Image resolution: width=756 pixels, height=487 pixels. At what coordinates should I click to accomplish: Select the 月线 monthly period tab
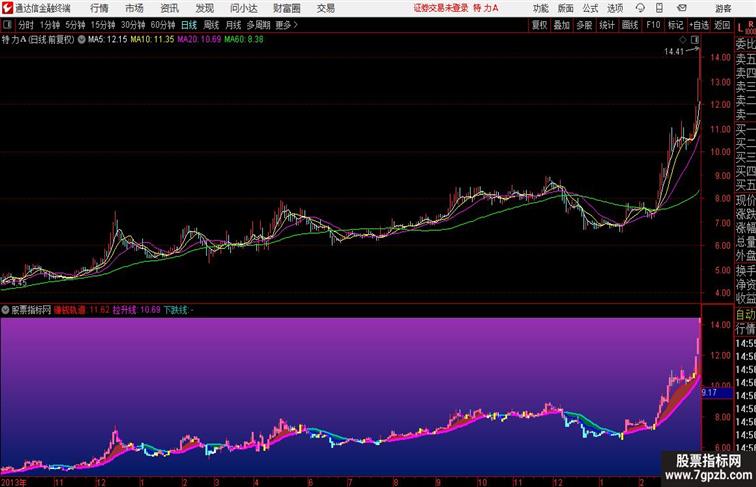(x=233, y=25)
